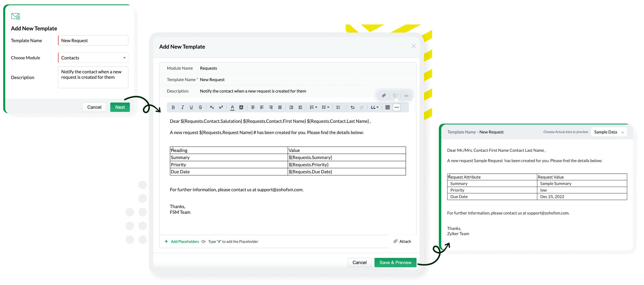Undo the last edit

tap(353, 107)
